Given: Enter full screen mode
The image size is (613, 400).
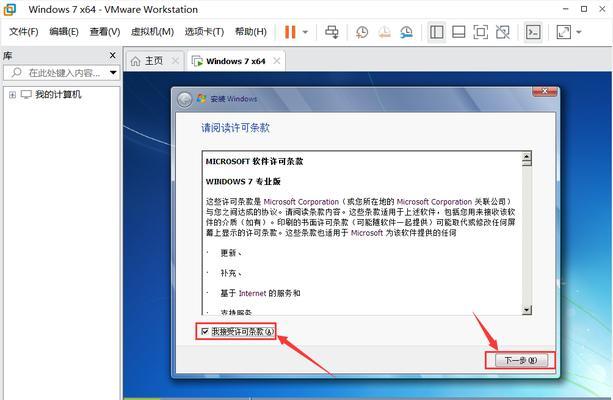Looking at the screenshot, I should tap(480, 32).
